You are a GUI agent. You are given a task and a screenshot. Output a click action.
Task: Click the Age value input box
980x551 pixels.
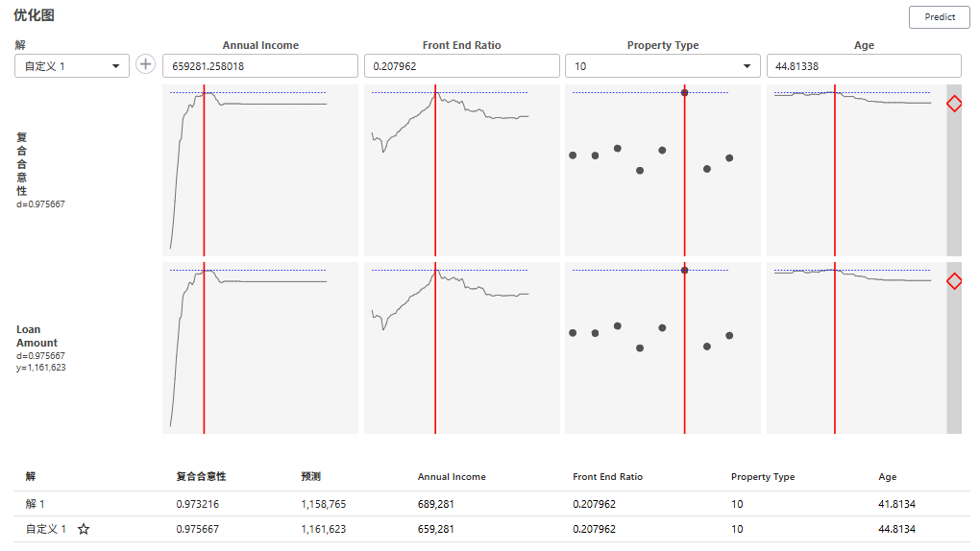[863, 65]
